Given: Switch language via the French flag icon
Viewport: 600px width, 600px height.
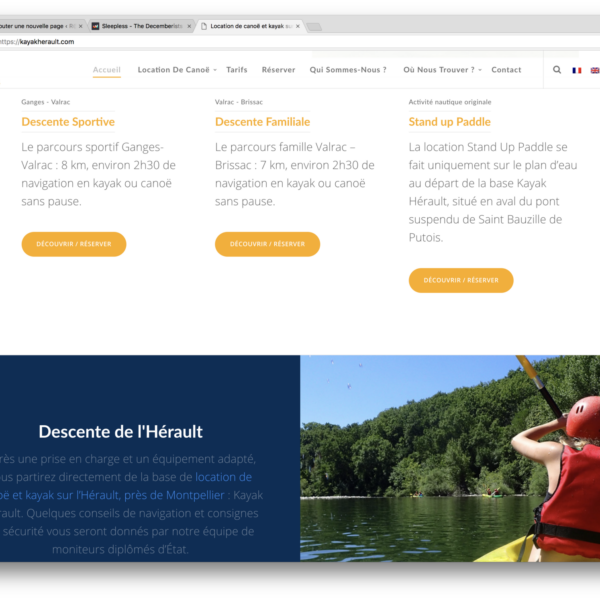Looking at the screenshot, I should point(576,70).
